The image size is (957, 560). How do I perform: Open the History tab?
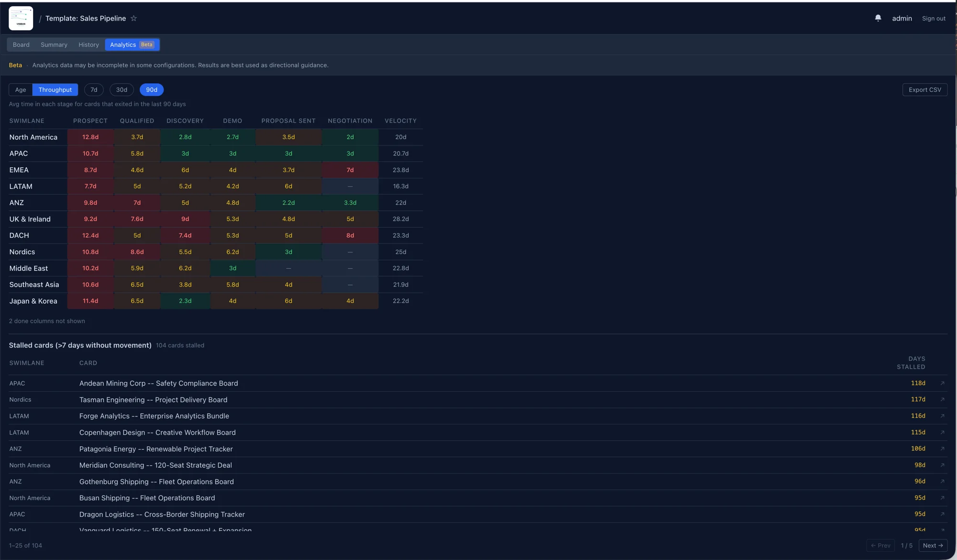[89, 44]
